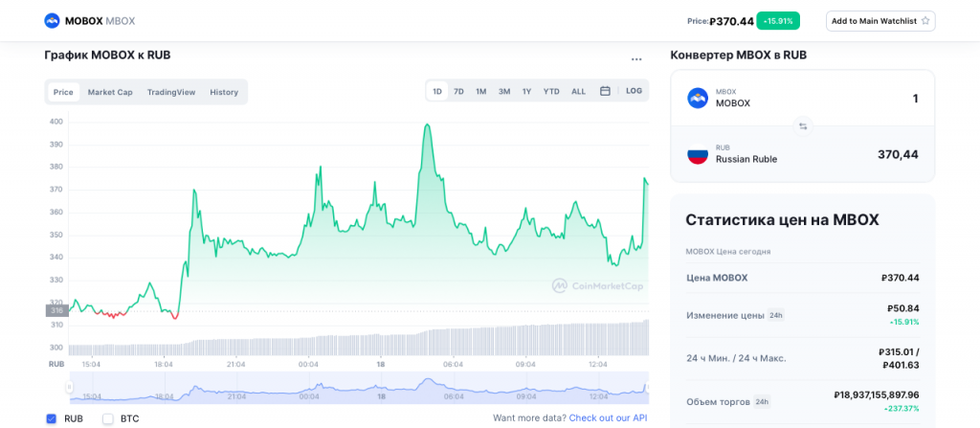Follow the Check out our API link

tap(608, 418)
